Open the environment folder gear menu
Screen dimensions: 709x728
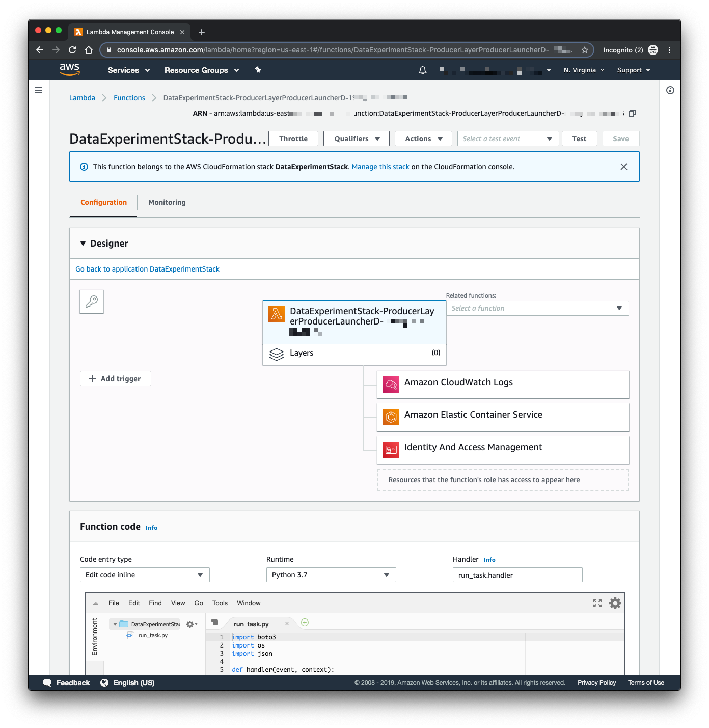(x=192, y=624)
